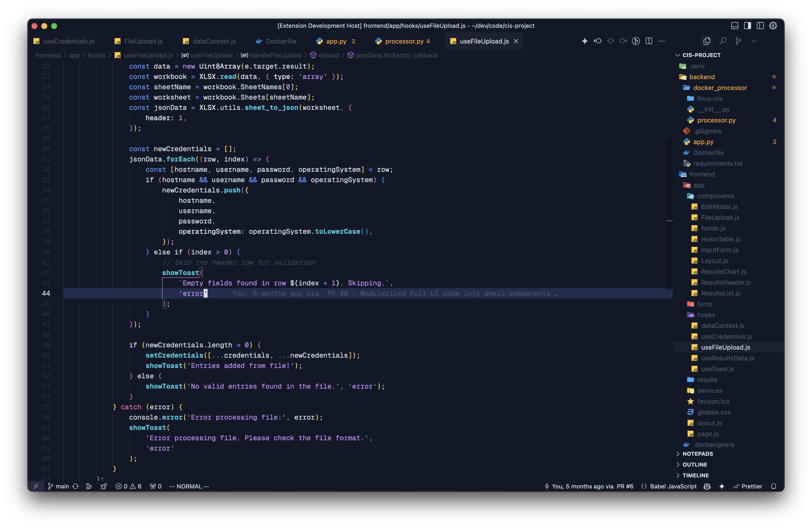Click Babel JavaScript language mode
Screen dimensions: 812x528
pos(673,486)
